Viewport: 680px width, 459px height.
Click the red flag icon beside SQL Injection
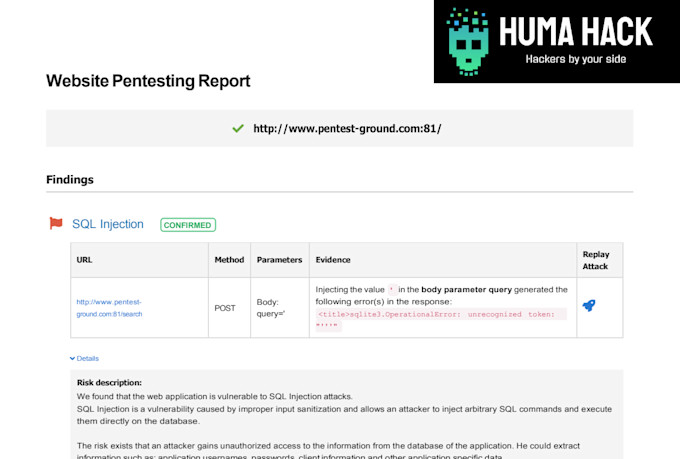point(56,223)
